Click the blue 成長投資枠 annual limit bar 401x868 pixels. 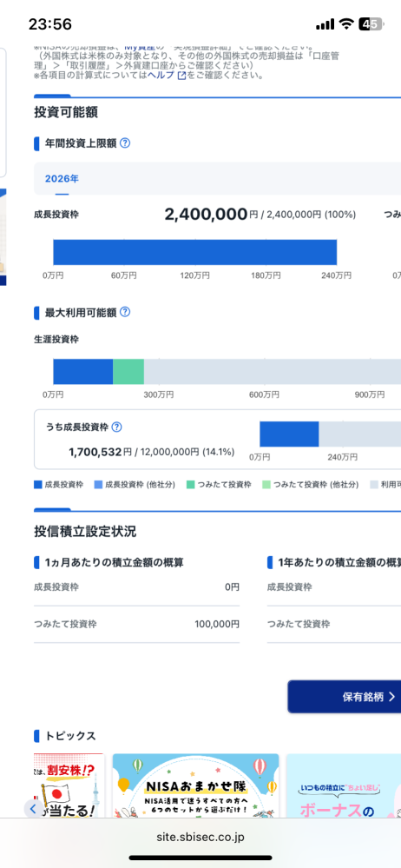194,252
